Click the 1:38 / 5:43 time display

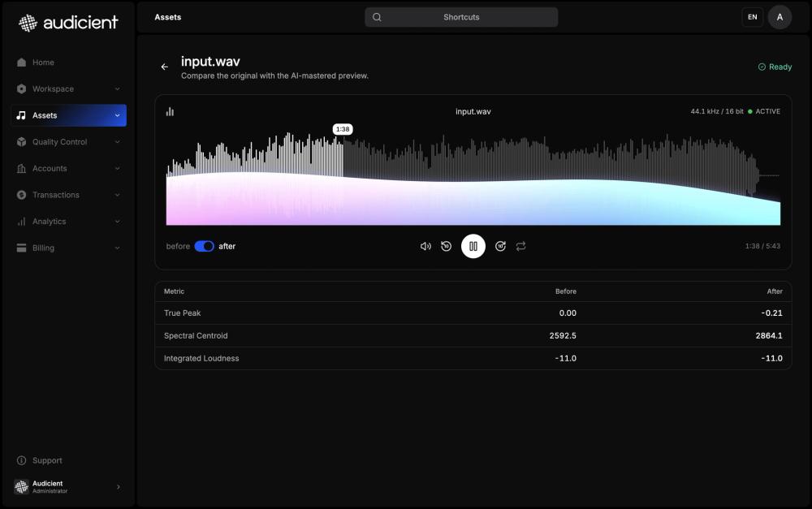(x=762, y=246)
